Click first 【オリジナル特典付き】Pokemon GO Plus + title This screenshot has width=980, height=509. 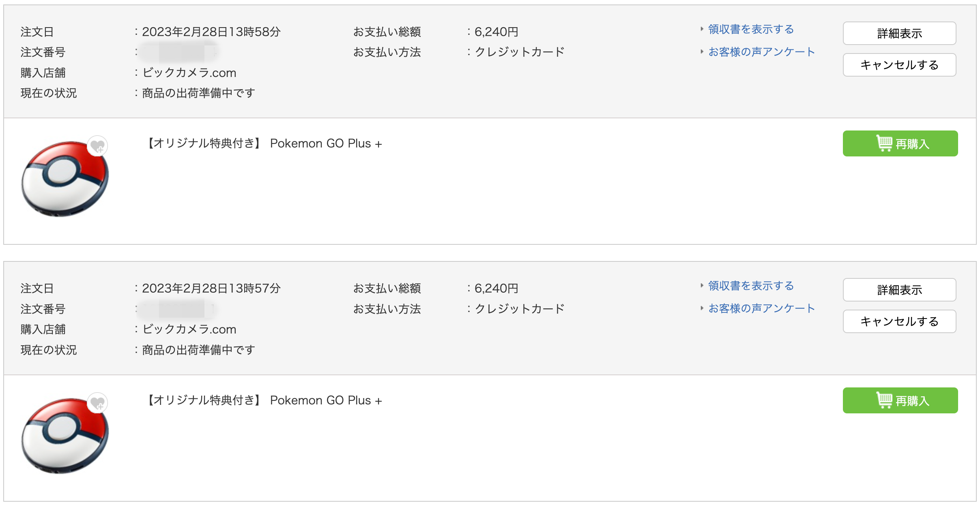[263, 143]
